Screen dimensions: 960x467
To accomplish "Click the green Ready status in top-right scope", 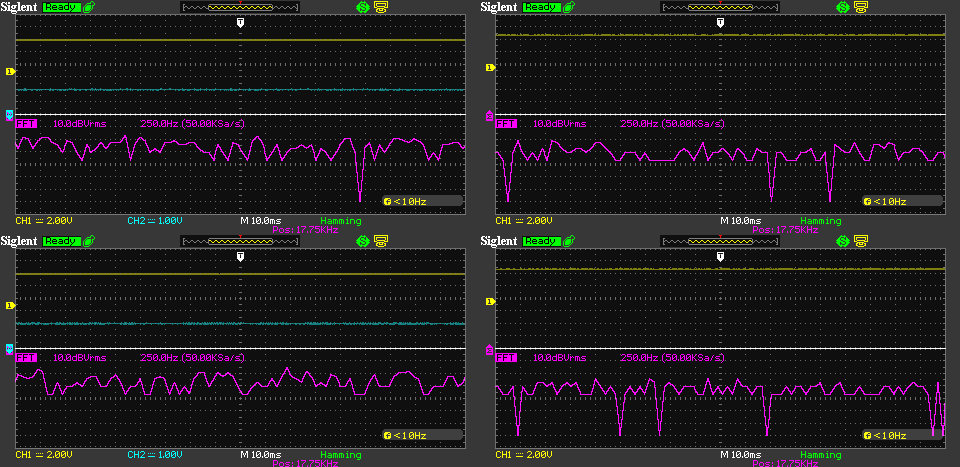I will (541, 7).
